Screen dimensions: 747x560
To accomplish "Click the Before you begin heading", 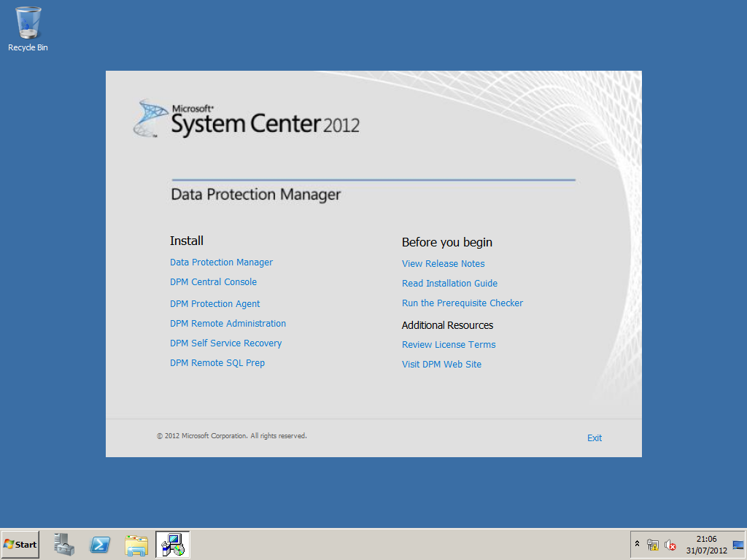I will (x=447, y=242).
